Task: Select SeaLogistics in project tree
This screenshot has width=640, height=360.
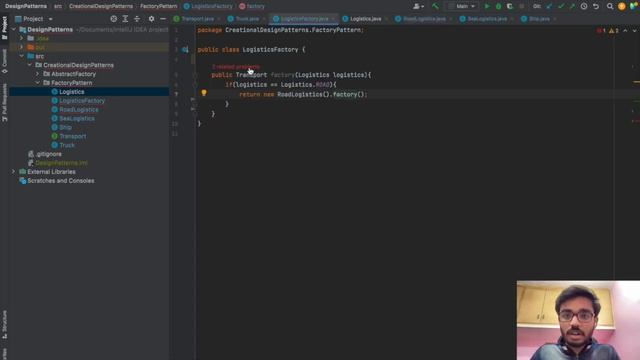Action: (x=77, y=118)
